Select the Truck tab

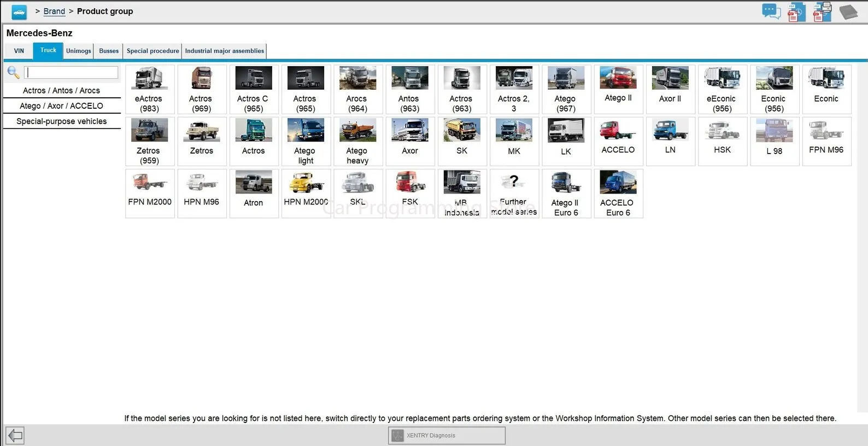[48, 50]
